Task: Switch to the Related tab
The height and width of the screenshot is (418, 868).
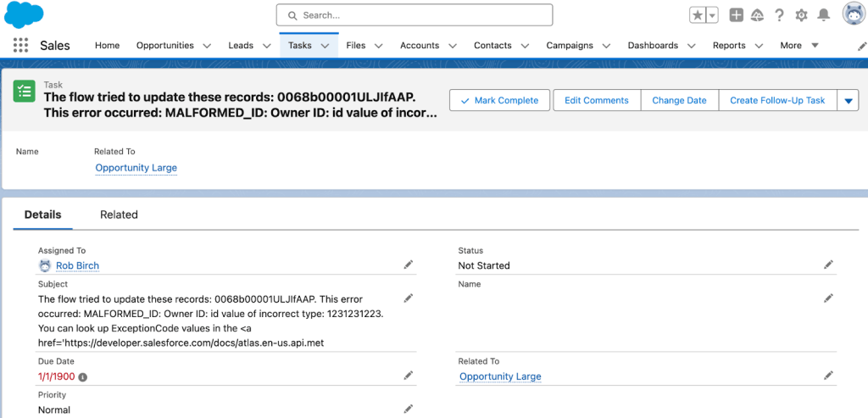Action: coord(119,215)
